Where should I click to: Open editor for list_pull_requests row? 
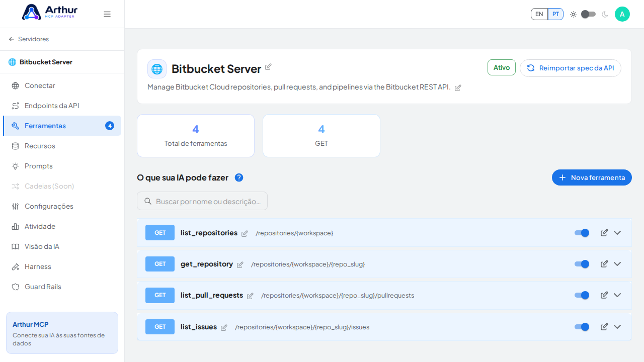(604, 295)
